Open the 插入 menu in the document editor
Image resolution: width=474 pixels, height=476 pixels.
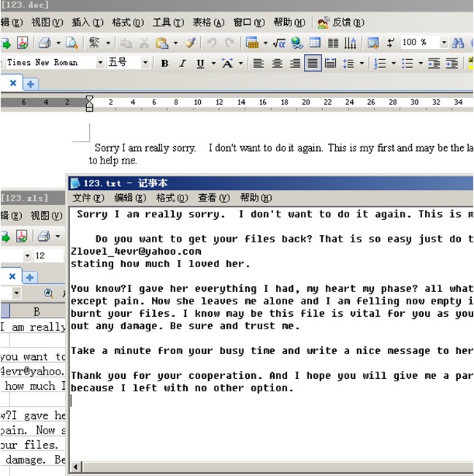click(87, 23)
